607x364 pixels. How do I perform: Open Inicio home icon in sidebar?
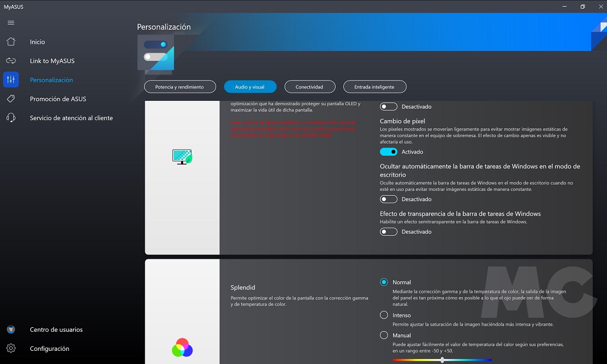[x=11, y=42]
